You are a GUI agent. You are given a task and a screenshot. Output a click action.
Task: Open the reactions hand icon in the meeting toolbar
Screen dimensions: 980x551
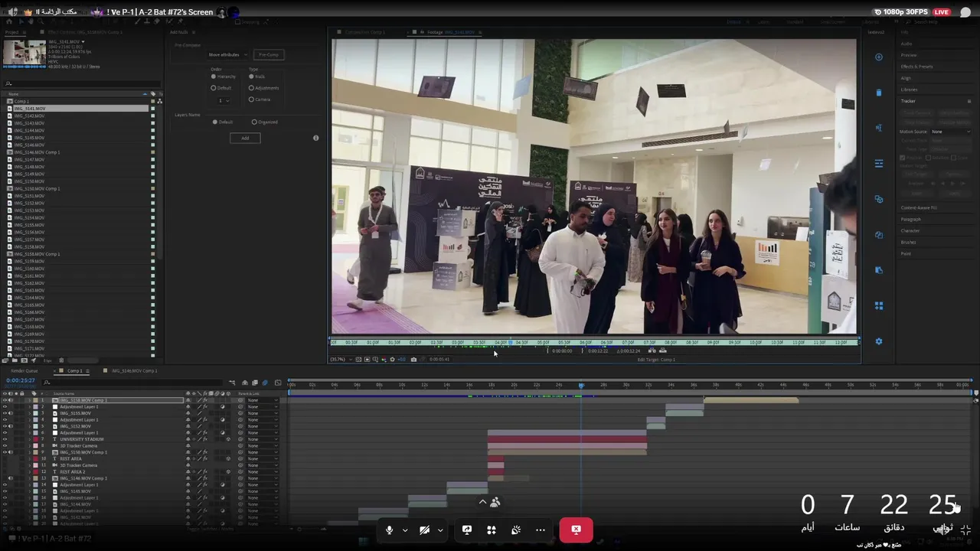[516, 530]
